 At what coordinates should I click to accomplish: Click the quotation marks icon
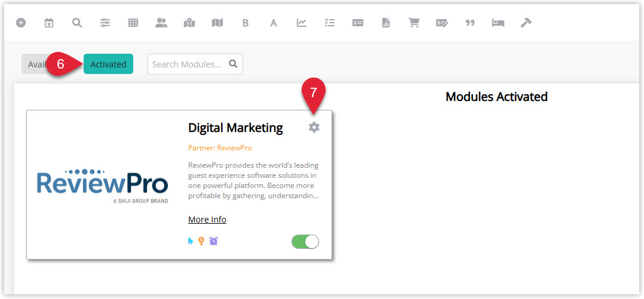point(470,23)
